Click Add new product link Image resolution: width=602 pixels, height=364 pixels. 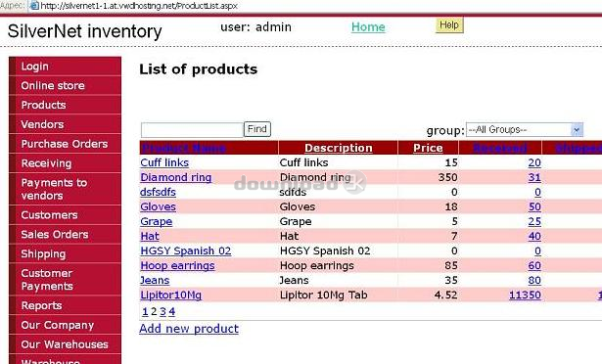(x=189, y=329)
